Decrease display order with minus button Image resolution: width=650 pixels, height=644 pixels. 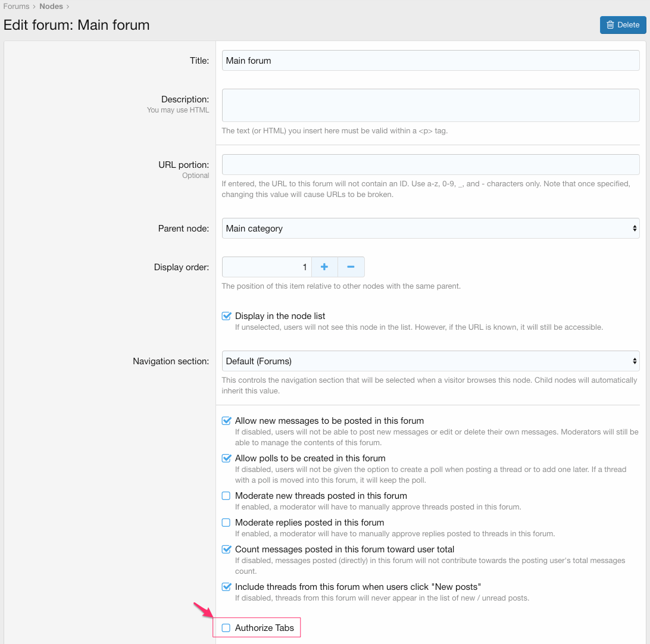[x=351, y=267]
